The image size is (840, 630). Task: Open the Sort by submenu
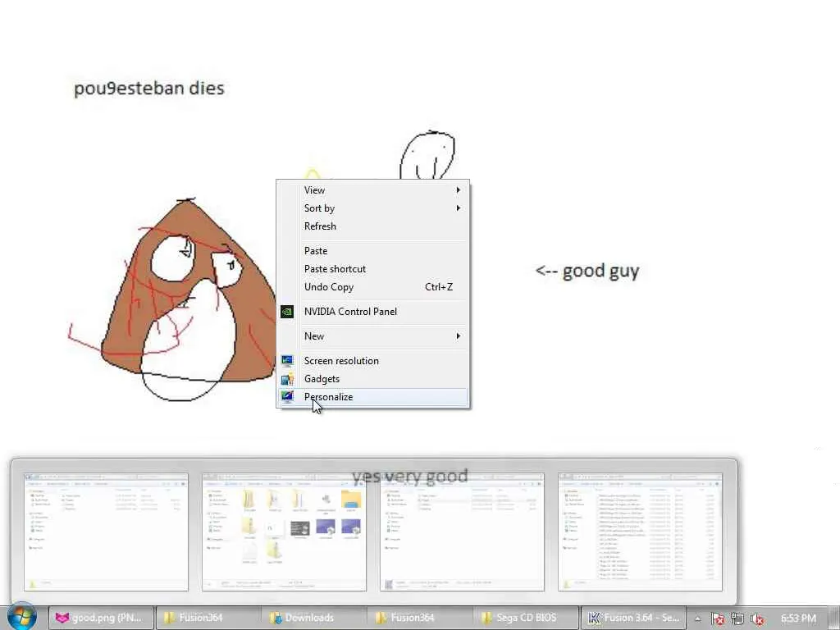pos(372,208)
